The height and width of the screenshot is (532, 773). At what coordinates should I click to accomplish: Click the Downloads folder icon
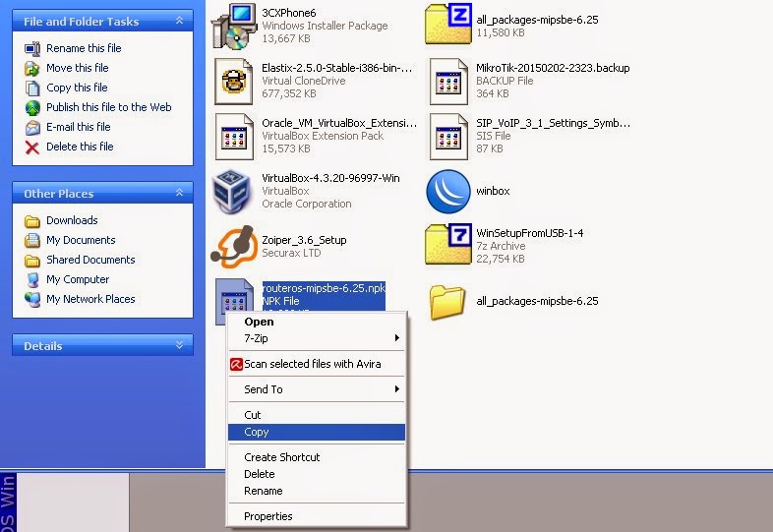[x=32, y=221]
